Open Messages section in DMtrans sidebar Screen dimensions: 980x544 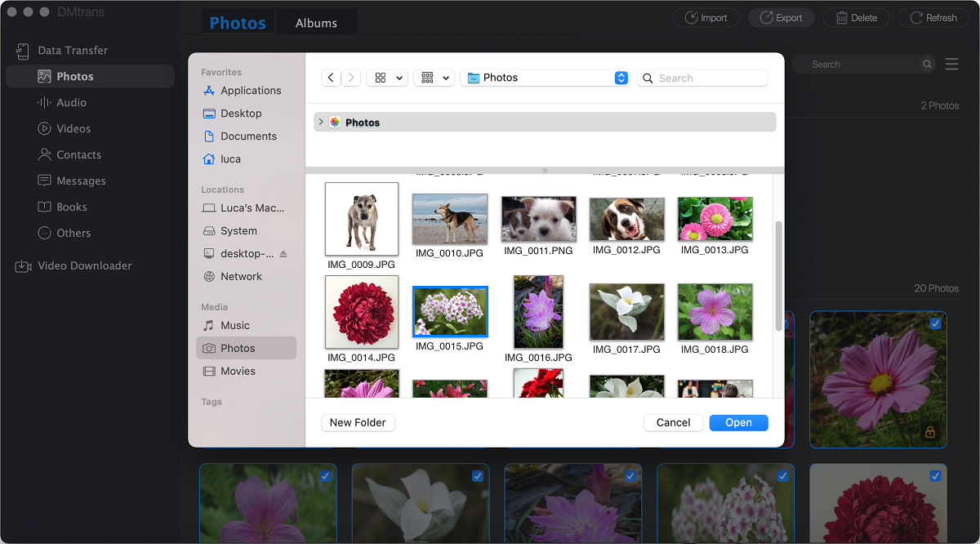[71, 181]
